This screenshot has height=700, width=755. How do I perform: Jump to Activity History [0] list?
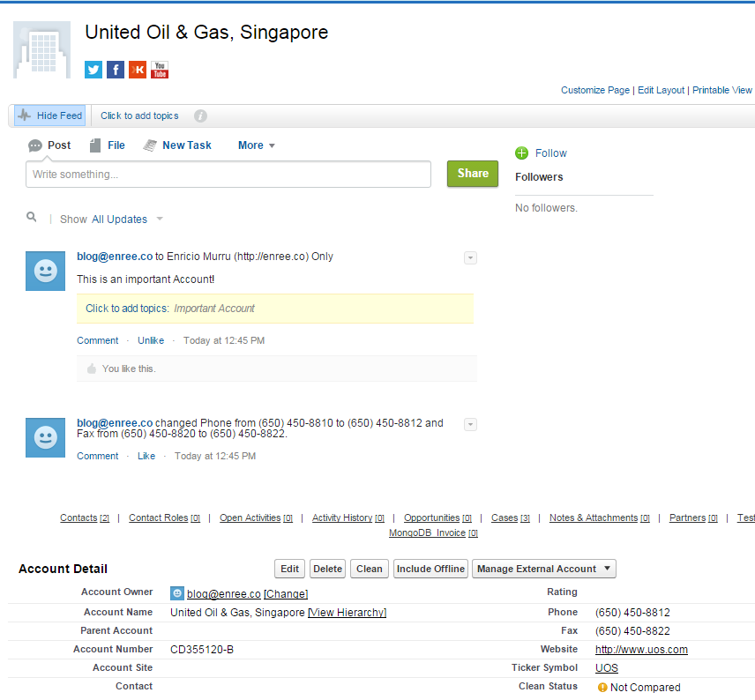pos(348,518)
